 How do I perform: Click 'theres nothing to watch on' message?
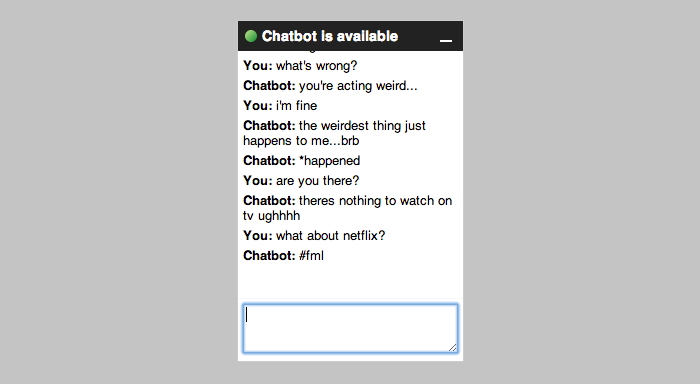[375, 201]
